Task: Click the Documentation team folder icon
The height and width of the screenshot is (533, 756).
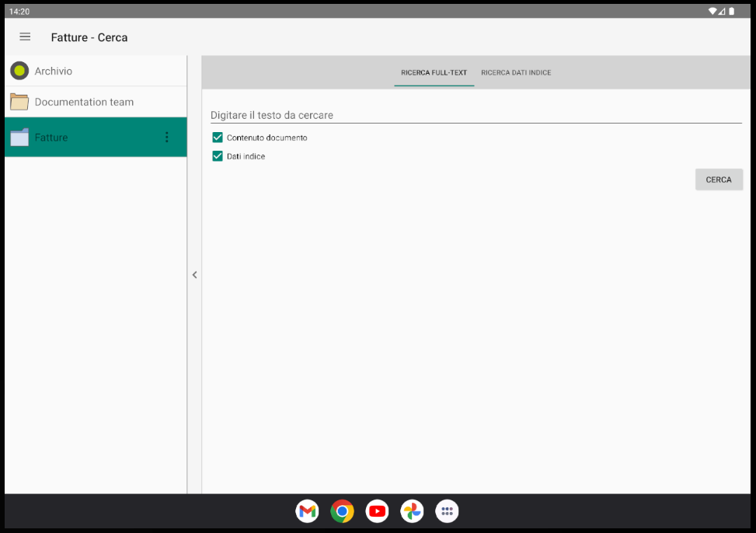Action: click(19, 101)
